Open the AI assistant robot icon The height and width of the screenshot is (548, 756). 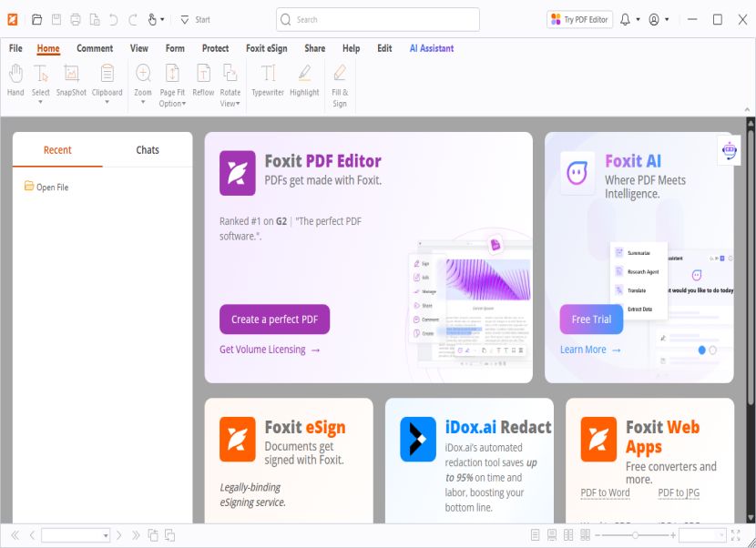(x=730, y=150)
